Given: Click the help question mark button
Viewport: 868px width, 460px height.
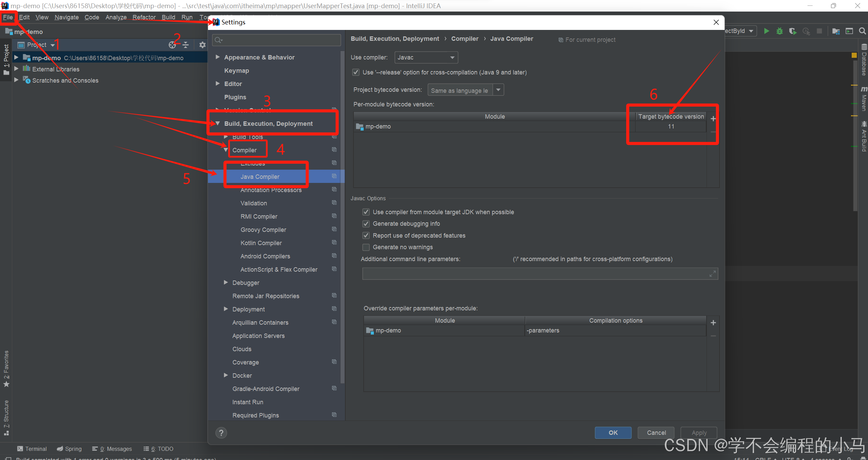Looking at the screenshot, I should click(x=221, y=432).
